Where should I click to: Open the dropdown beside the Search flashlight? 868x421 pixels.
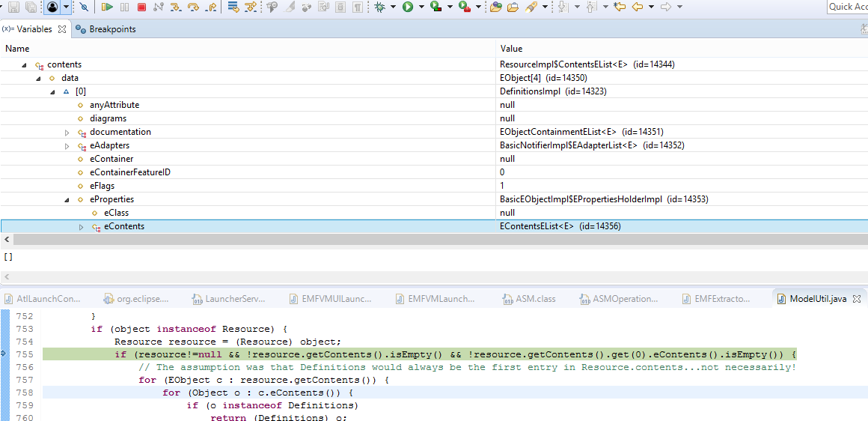point(545,7)
